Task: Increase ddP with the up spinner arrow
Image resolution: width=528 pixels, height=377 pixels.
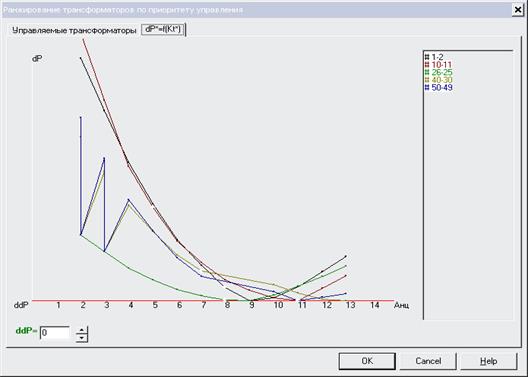Action: [81, 331]
